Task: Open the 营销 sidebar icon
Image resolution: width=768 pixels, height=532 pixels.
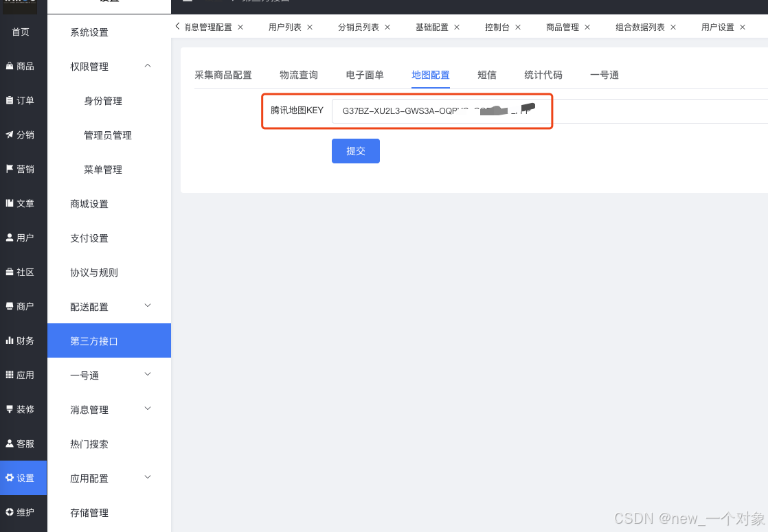Action: click(23, 169)
